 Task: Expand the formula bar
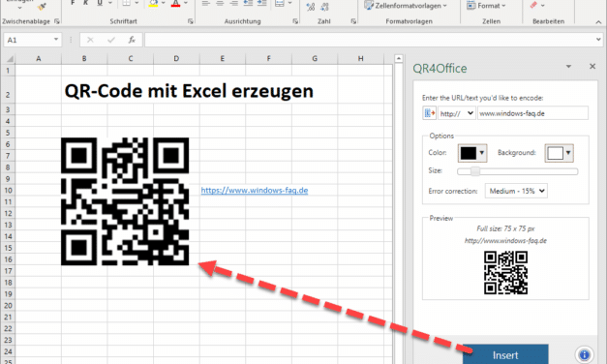click(x=598, y=40)
